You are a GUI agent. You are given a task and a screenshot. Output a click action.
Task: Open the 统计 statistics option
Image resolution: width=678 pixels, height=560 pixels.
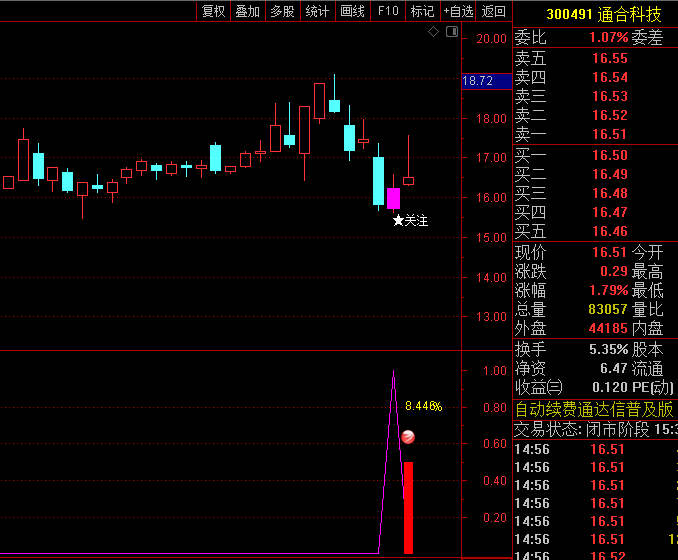318,11
